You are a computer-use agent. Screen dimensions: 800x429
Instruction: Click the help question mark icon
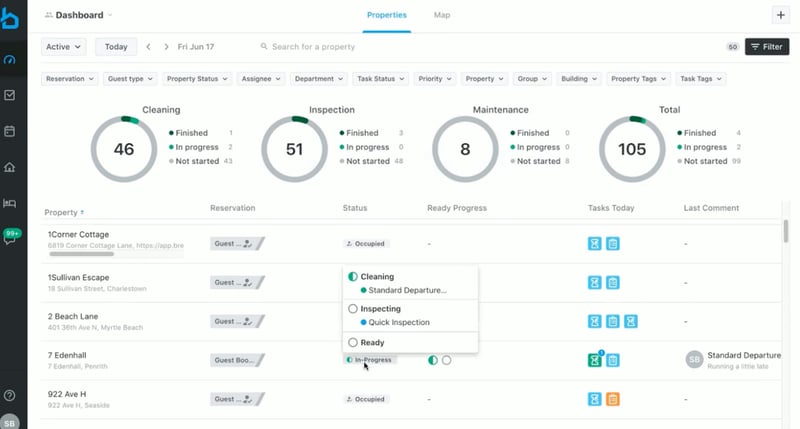tap(10, 396)
